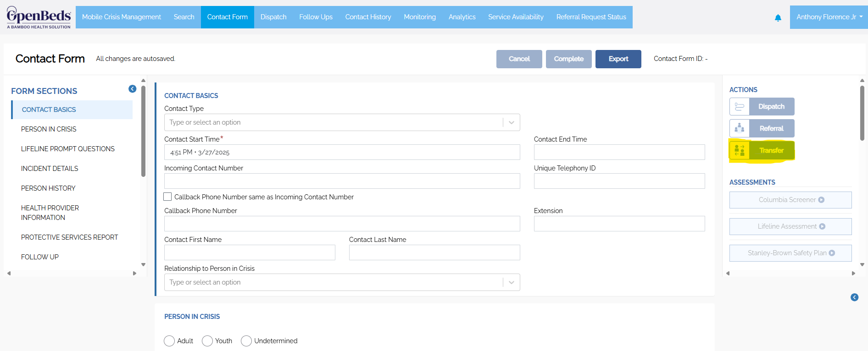Select the Youth radio button
The height and width of the screenshot is (351, 868).
[x=207, y=341]
